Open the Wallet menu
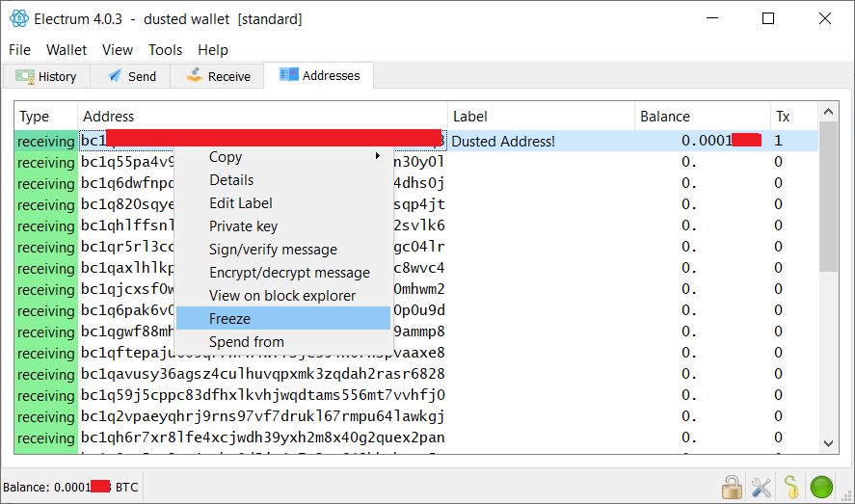The image size is (855, 504). 67,50
